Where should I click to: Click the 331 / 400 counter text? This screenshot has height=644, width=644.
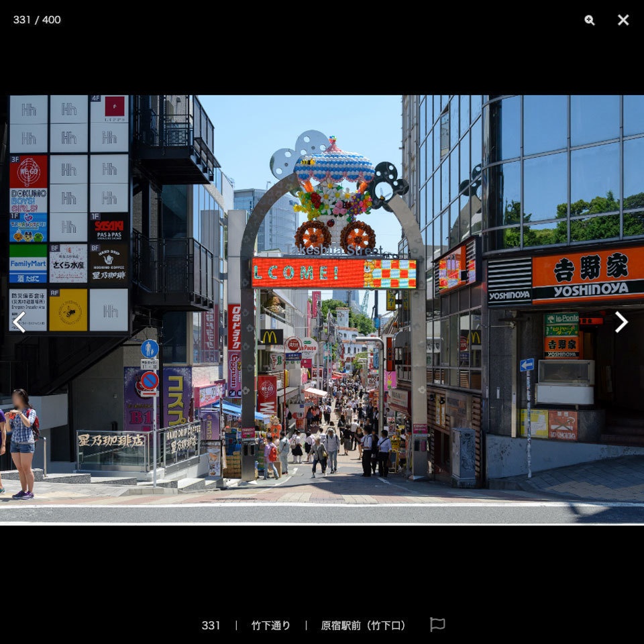37,19
